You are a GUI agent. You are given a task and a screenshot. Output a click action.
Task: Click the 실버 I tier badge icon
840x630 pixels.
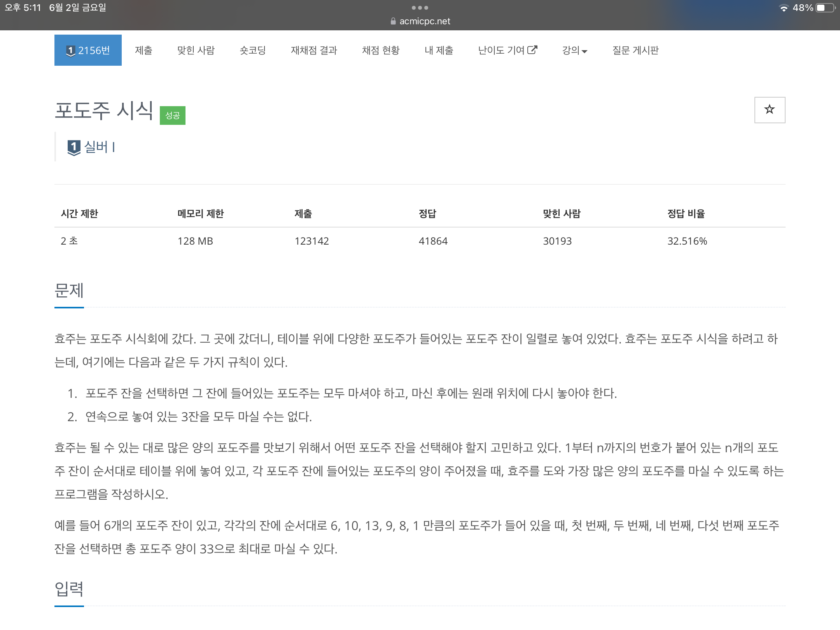tap(74, 147)
